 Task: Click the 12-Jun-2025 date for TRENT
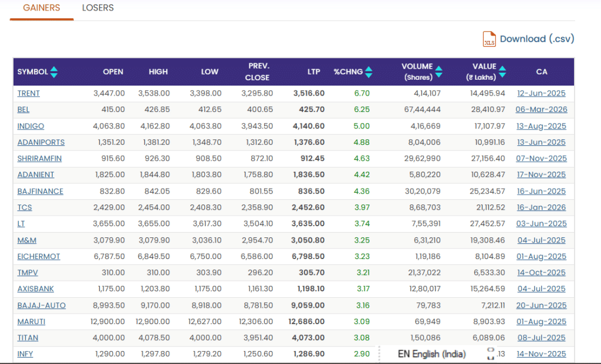pos(541,93)
